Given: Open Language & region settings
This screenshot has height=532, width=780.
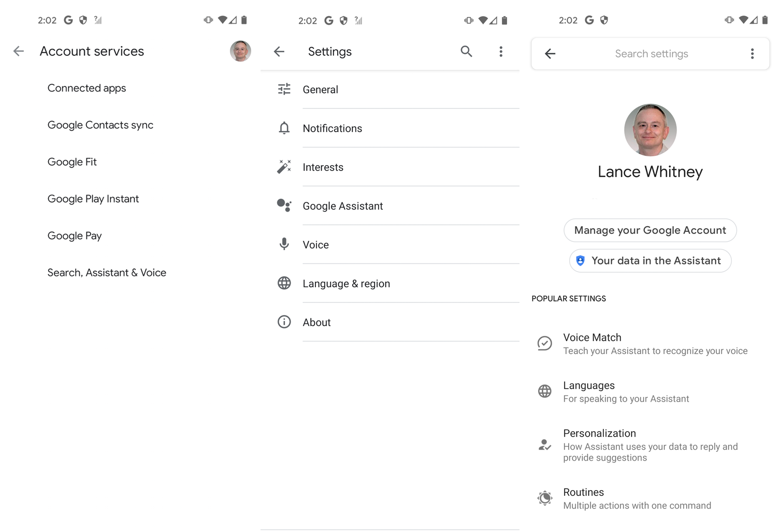Looking at the screenshot, I should 390,284.
